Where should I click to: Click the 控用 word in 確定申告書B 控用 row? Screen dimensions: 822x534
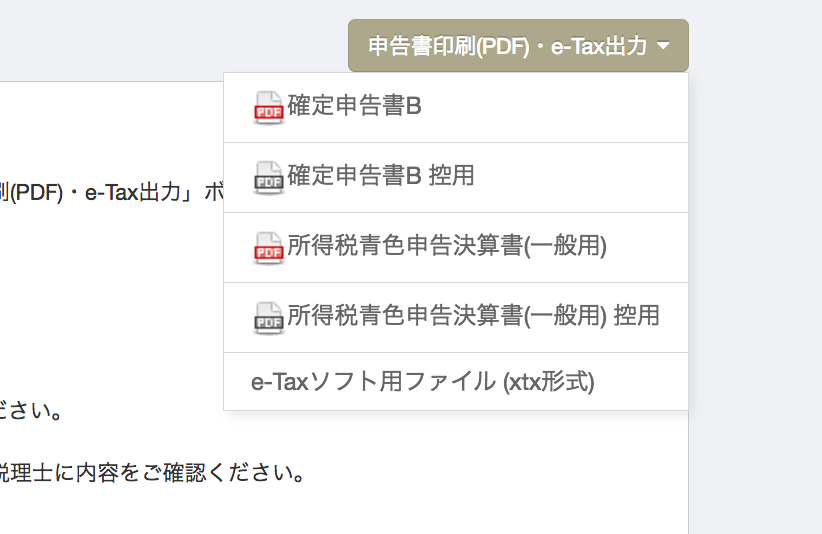[451, 176]
